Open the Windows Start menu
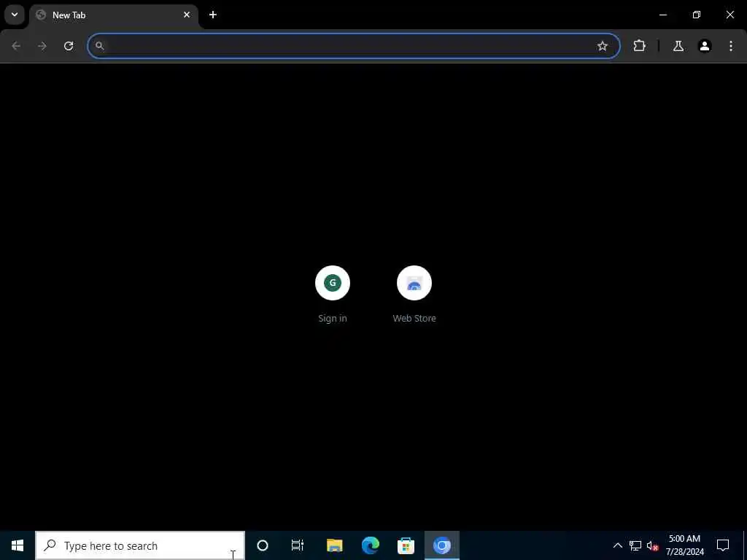 tap(18, 545)
